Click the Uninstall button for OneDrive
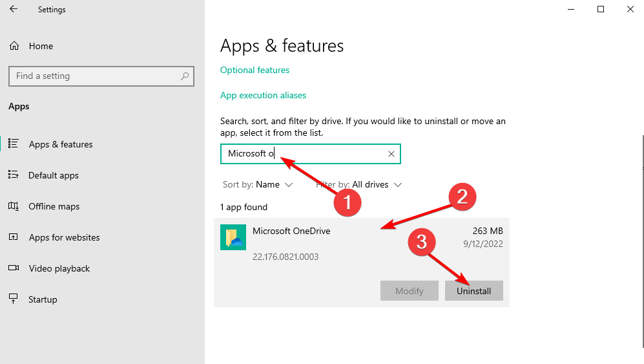644x364 pixels. point(473,291)
